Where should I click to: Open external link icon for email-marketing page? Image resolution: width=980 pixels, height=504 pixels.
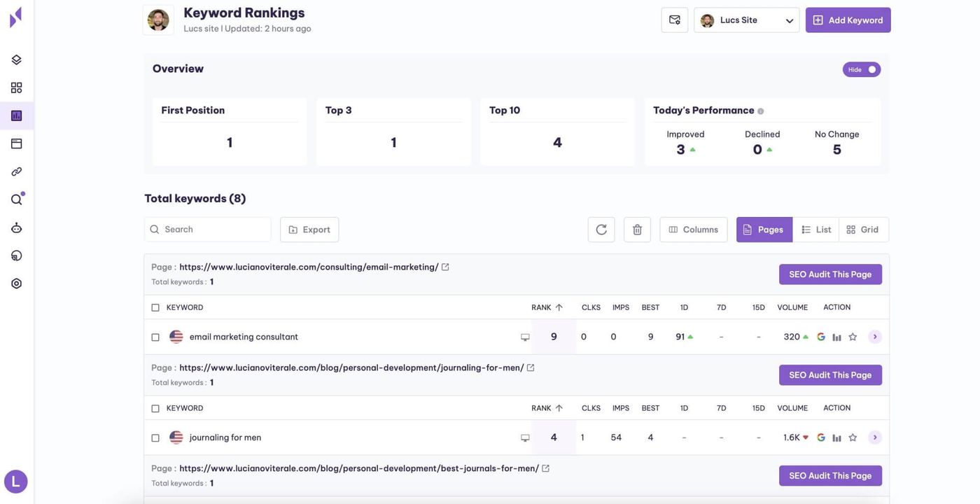445,267
